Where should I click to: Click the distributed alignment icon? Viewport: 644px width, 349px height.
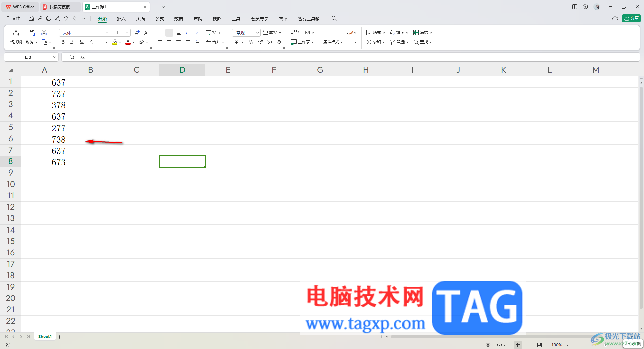[198, 42]
